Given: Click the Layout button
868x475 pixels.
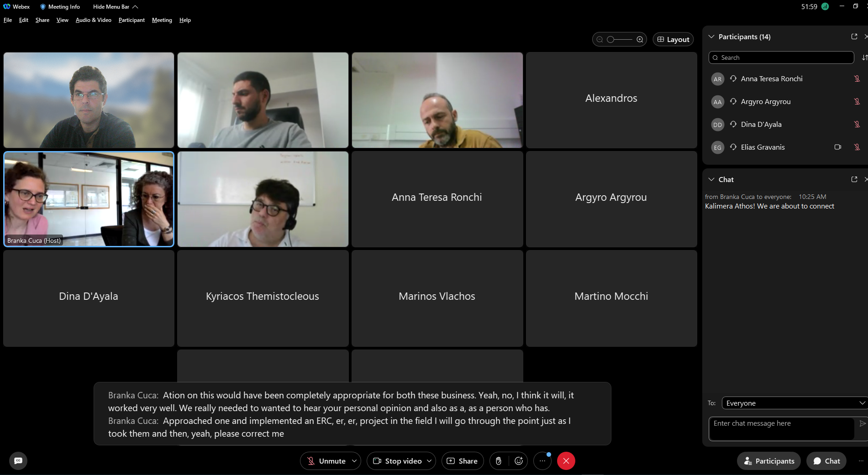Looking at the screenshot, I should pyautogui.click(x=673, y=40).
